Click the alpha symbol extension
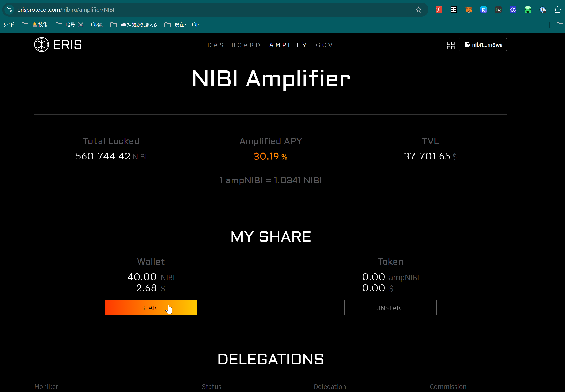Image resolution: width=565 pixels, height=392 pixels. coord(513,10)
